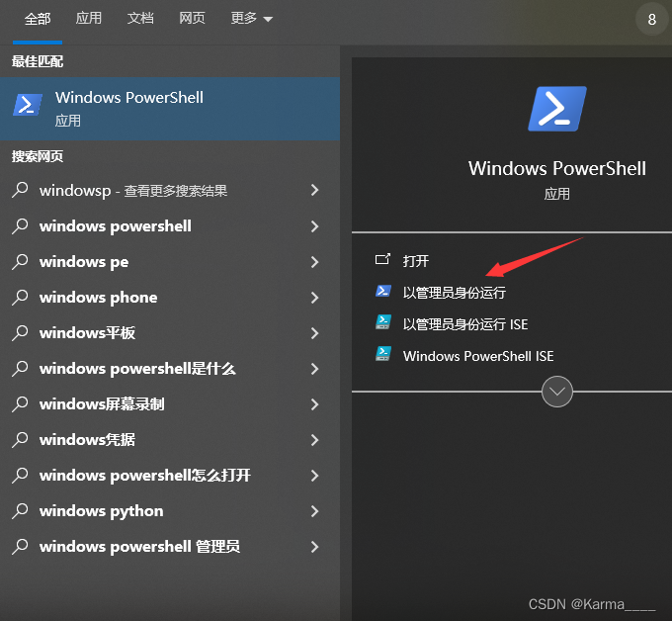The width and height of the screenshot is (672, 621).
Task: Select the windows powershell 管理员 suggestion
Action: click(139, 547)
